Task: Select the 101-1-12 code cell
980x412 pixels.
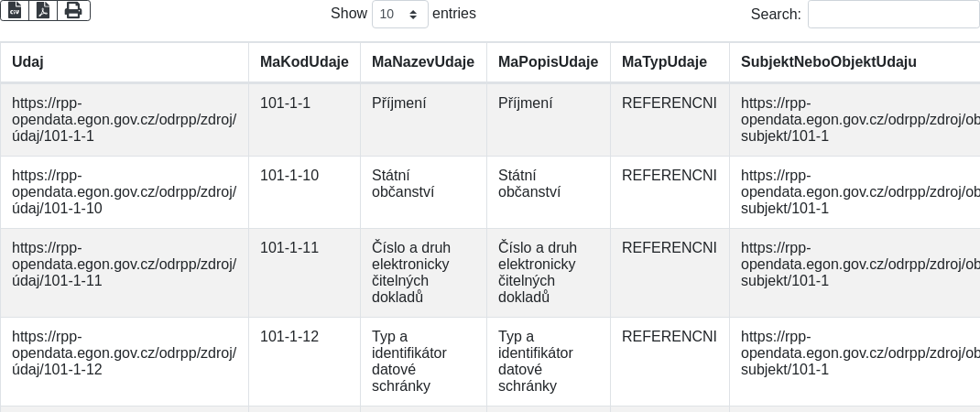Action: point(304,362)
